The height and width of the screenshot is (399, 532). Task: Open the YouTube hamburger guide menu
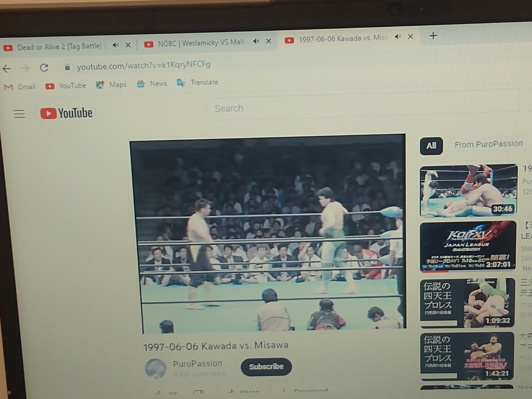click(x=19, y=114)
